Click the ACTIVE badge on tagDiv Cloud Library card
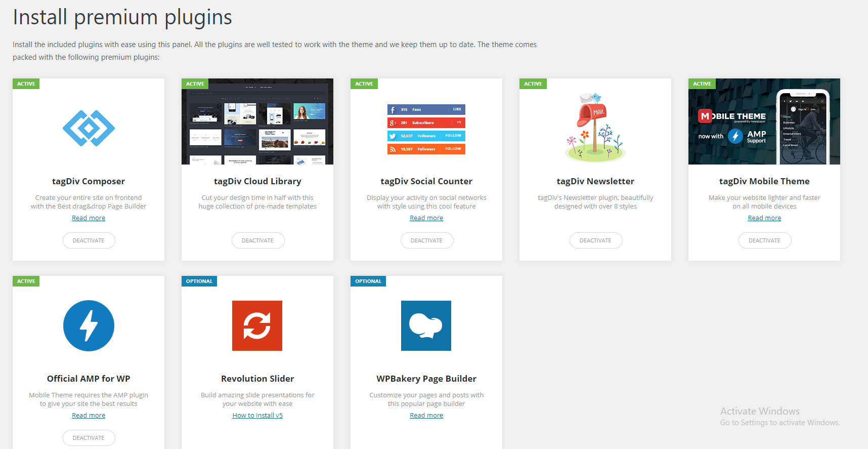This screenshot has width=868, height=449. [x=195, y=84]
